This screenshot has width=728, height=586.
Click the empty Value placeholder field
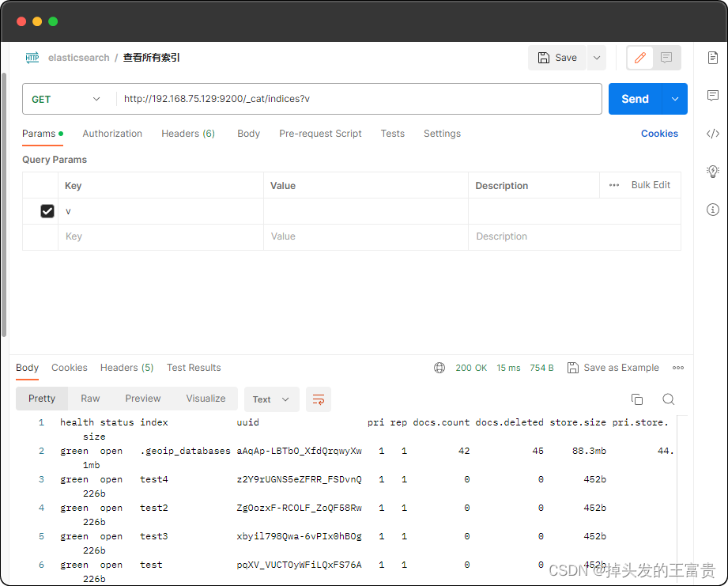pyautogui.click(x=366, y=236)
